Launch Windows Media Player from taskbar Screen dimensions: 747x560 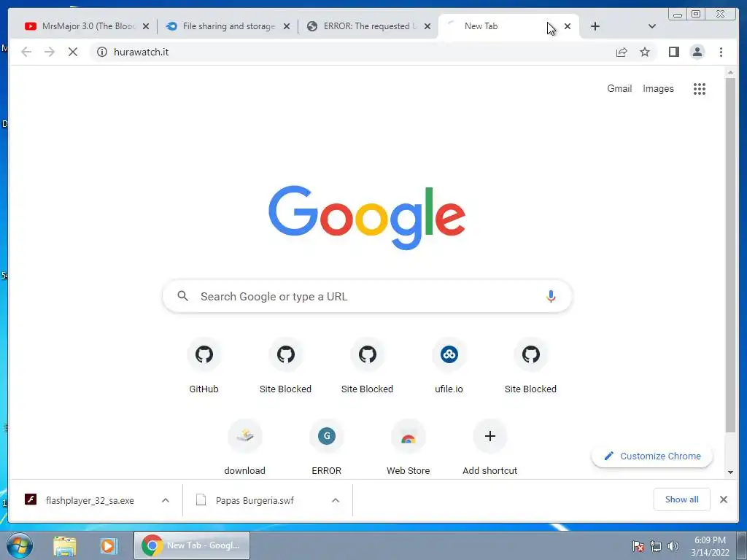pos(109,545)
